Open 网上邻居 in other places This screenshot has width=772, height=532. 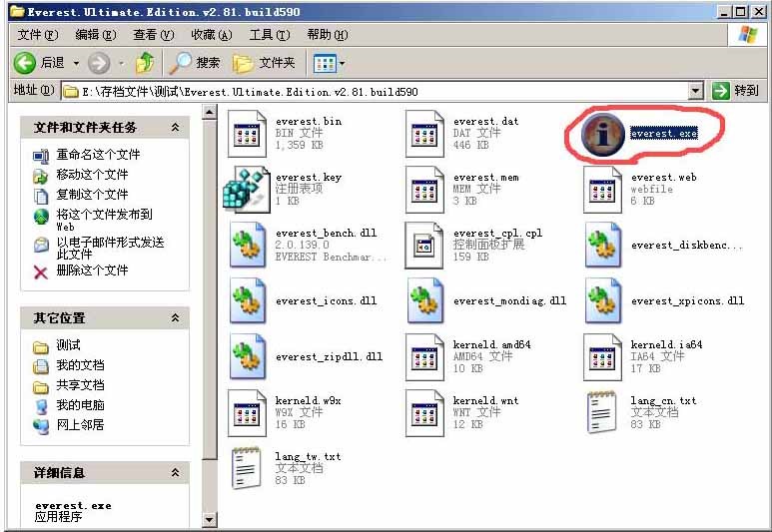click(x=80, y=425)
